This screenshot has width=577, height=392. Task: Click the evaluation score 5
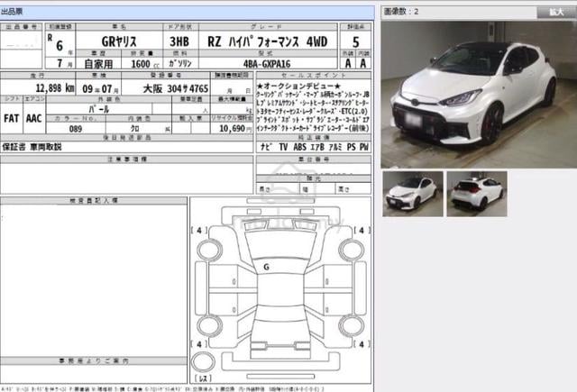(x=355, y=42)
